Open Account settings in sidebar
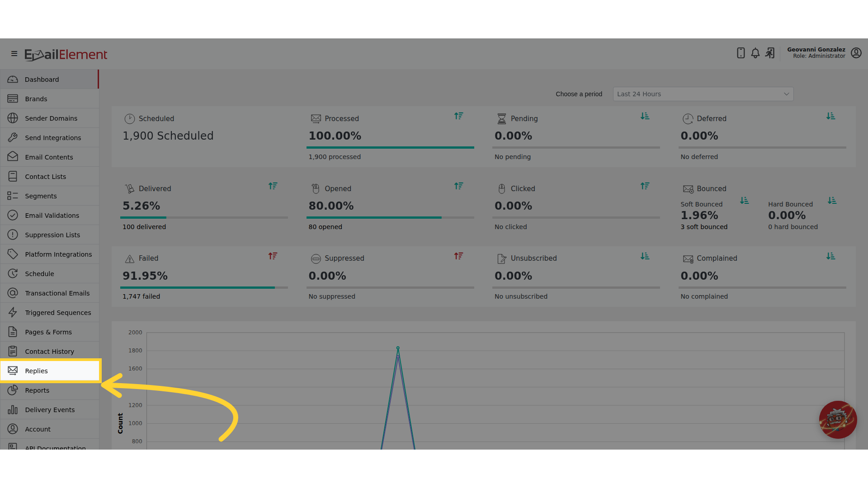 [x=50, y=429]
